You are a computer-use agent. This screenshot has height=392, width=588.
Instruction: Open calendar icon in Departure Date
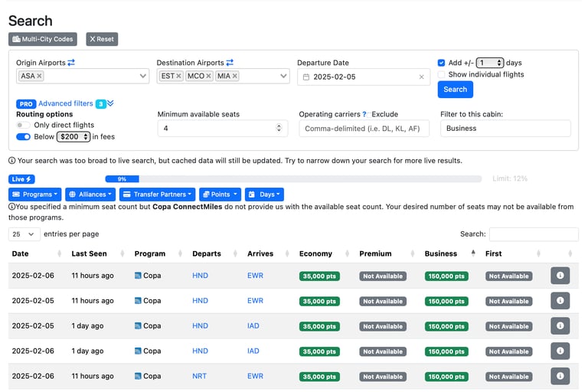306,77
